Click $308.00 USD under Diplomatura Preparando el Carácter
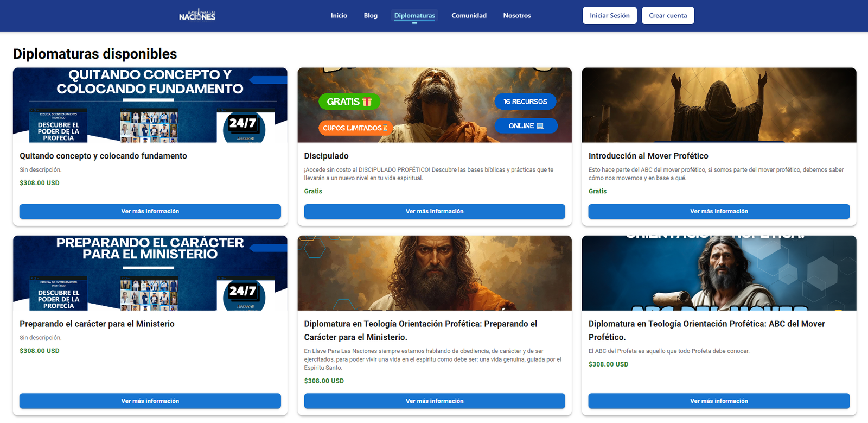Viewport: 868px width, 423px height. tap(324, 381)
